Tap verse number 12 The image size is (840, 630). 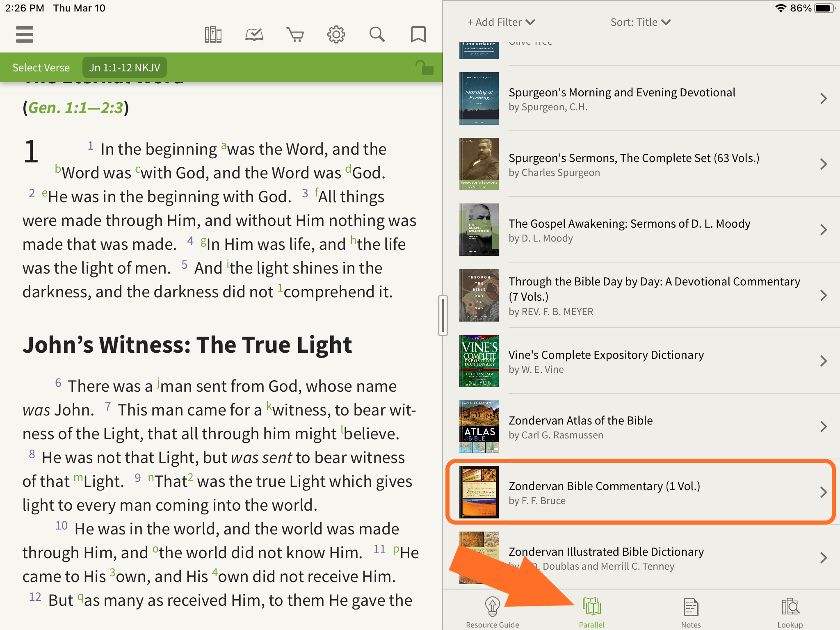coord(35,597)
